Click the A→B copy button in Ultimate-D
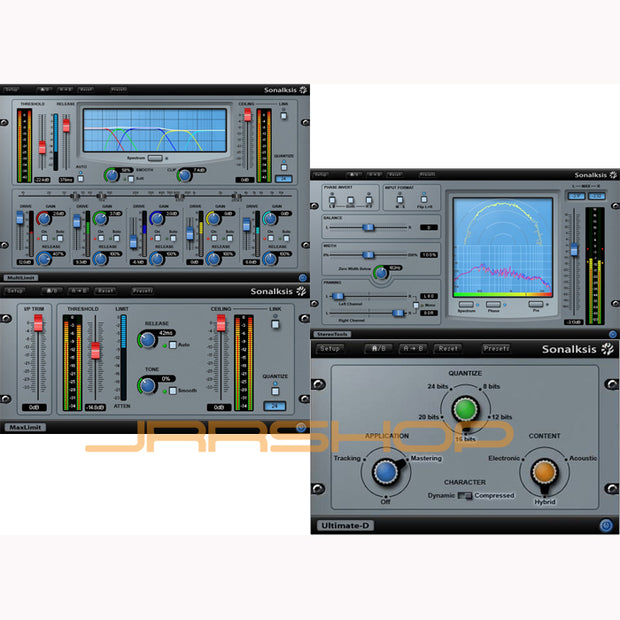Screen dimensions: 620x620 [413, 349]
